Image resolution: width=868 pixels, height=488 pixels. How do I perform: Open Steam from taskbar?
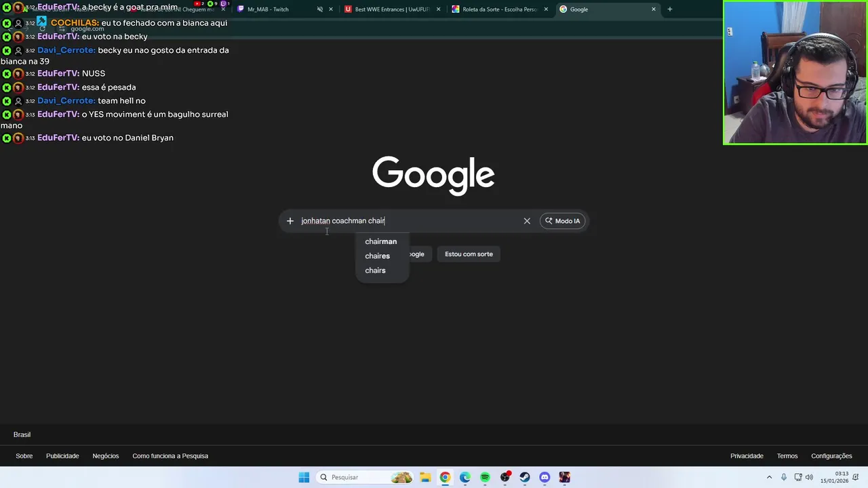click(525, 477)
